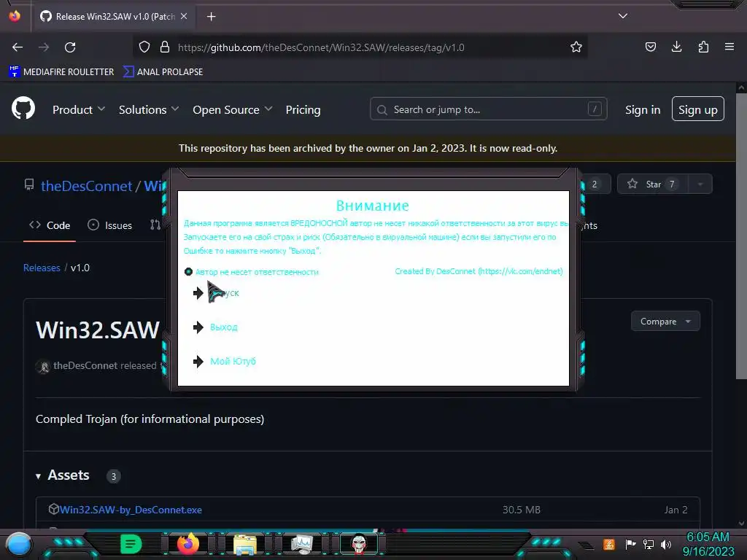Image resolution: width=747 pixels, height=560 pixels.
Task: Switch to Firefox in the taskbar
Action: click(187, 544)
